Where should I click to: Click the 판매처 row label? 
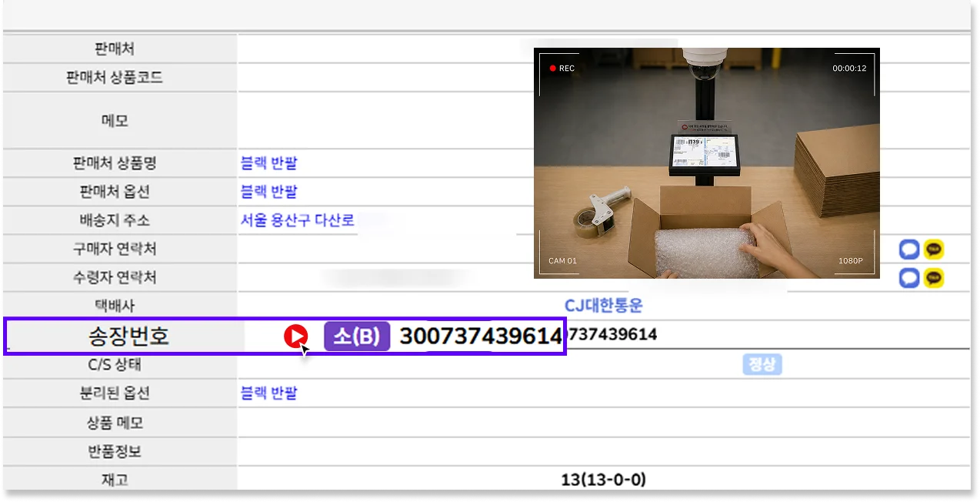pos(114,49)
